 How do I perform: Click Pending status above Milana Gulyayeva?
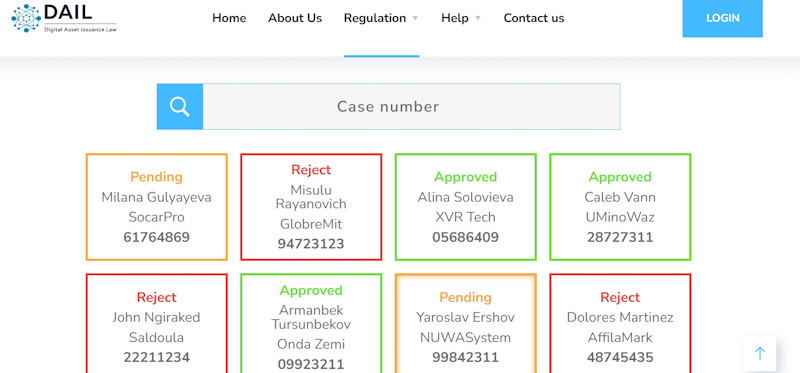click(157, 177)
